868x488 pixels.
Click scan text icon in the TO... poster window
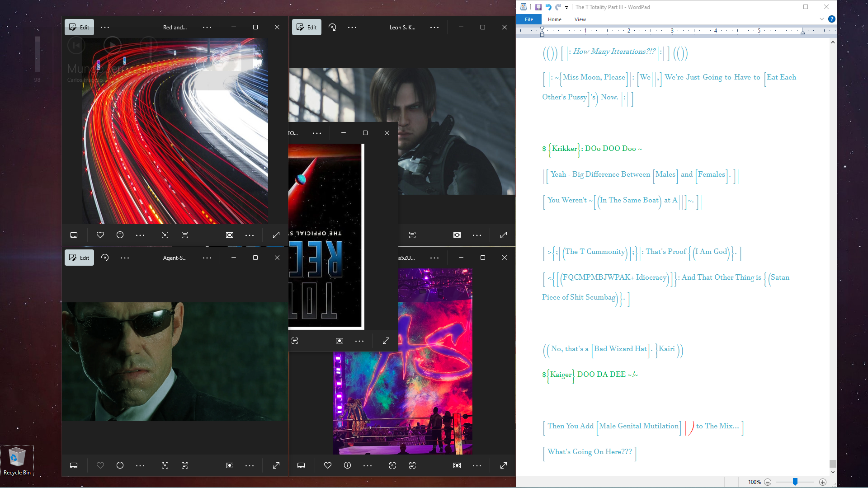(x=295, y=341)
